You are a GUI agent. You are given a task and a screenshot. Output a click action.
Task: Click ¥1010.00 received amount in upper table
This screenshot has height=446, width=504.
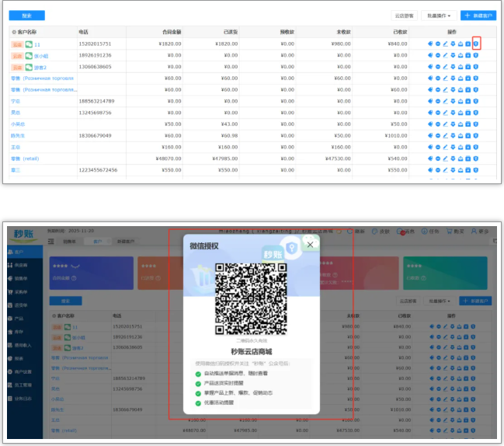click(x=396, y=136)
